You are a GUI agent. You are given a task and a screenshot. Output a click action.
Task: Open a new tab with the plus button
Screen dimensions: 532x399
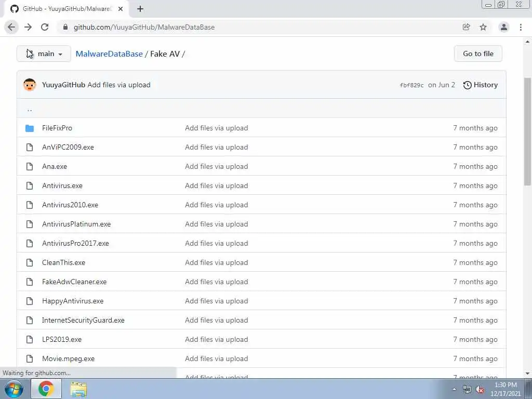(x=140, y=9)
